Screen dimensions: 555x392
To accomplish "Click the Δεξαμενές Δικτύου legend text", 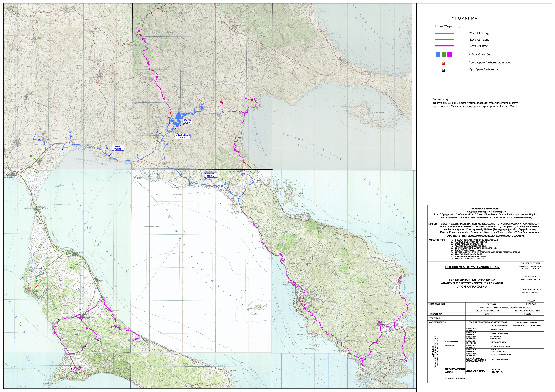I will tap(480, 55).
